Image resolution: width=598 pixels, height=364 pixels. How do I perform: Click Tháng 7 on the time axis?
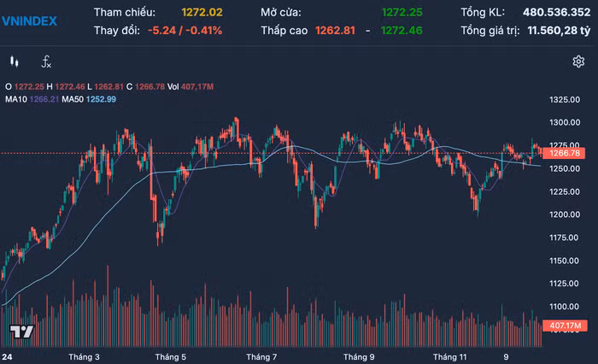(261, 356)
